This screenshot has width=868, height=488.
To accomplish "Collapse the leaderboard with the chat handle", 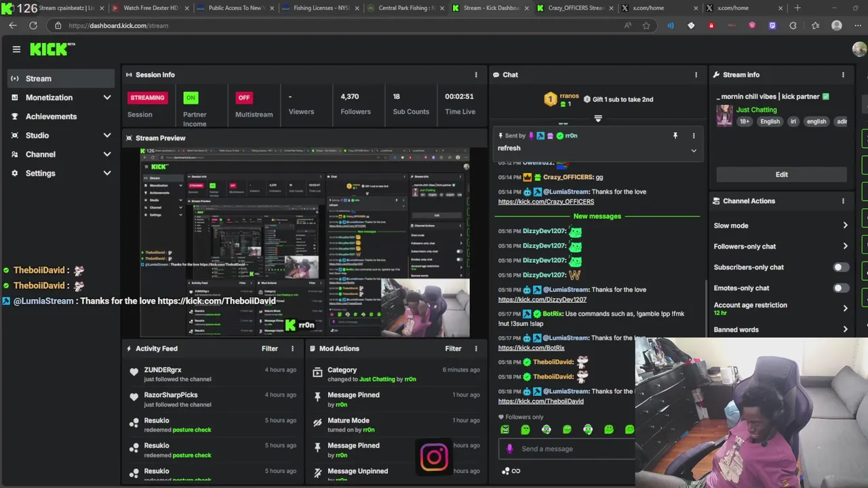I will tap(597, 118).
